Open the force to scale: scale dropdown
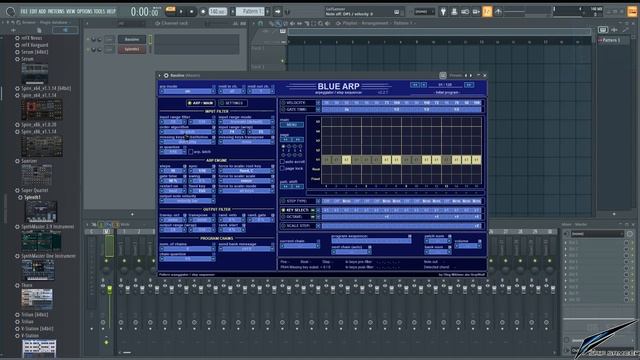 [x=246, y=180]
